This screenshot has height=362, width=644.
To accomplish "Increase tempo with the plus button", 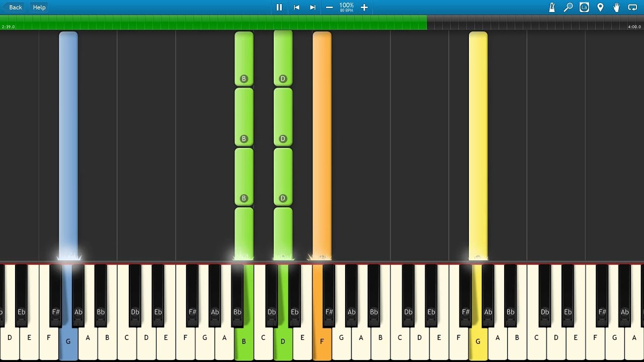I will coord(364,7).
